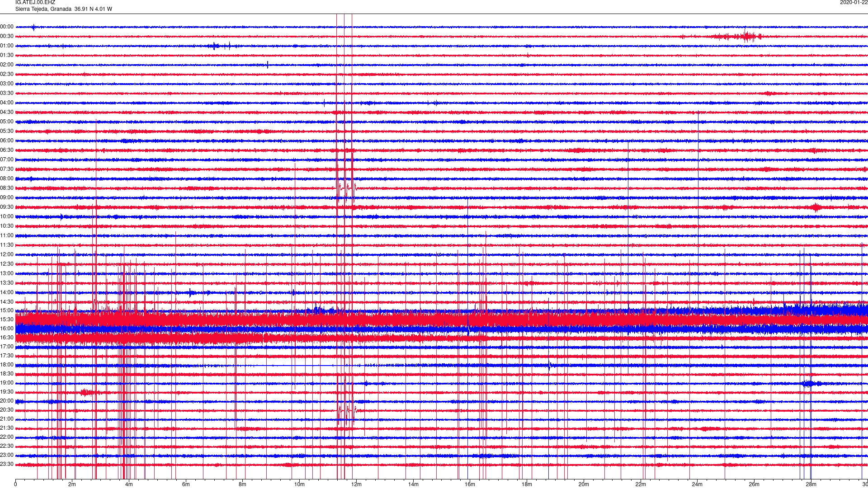
Task: Select the 23:30 time label
Action: point(7,464)
